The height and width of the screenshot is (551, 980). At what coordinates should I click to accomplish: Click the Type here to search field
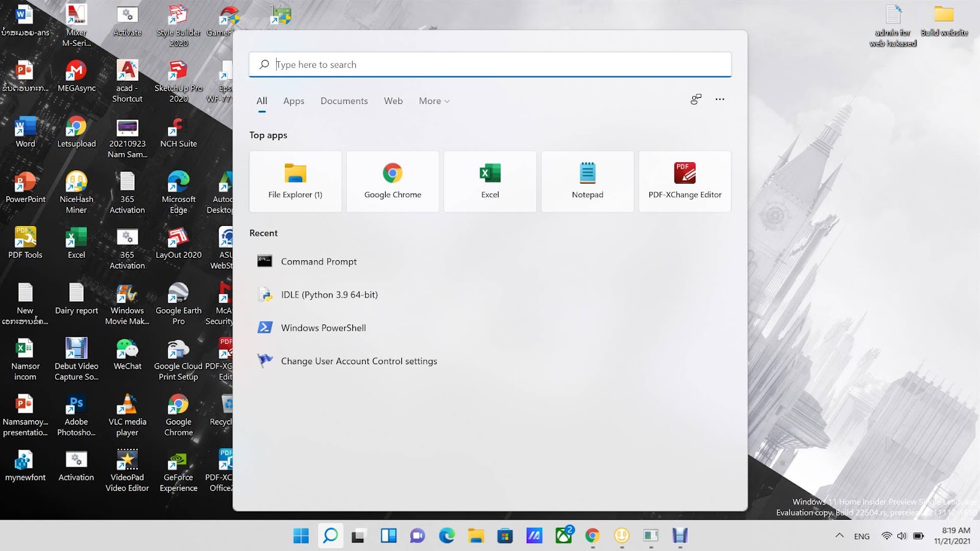490,64
